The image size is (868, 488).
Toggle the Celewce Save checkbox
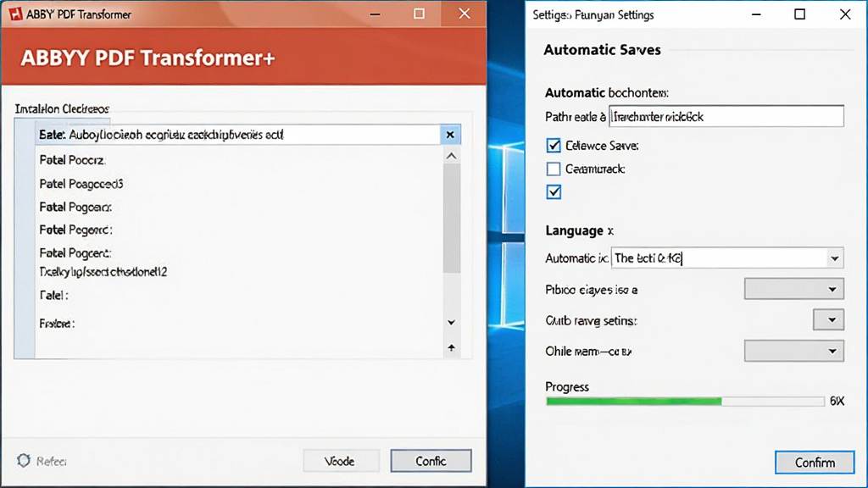pos(554,146)
